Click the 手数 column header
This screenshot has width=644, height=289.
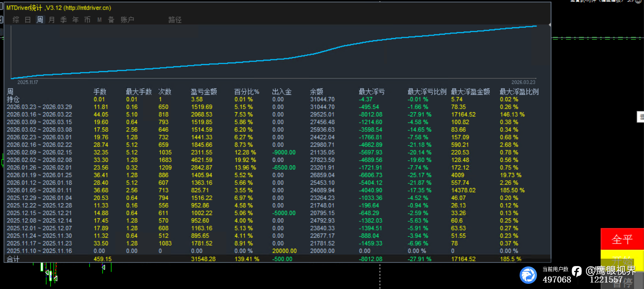[x=100, y=92]
